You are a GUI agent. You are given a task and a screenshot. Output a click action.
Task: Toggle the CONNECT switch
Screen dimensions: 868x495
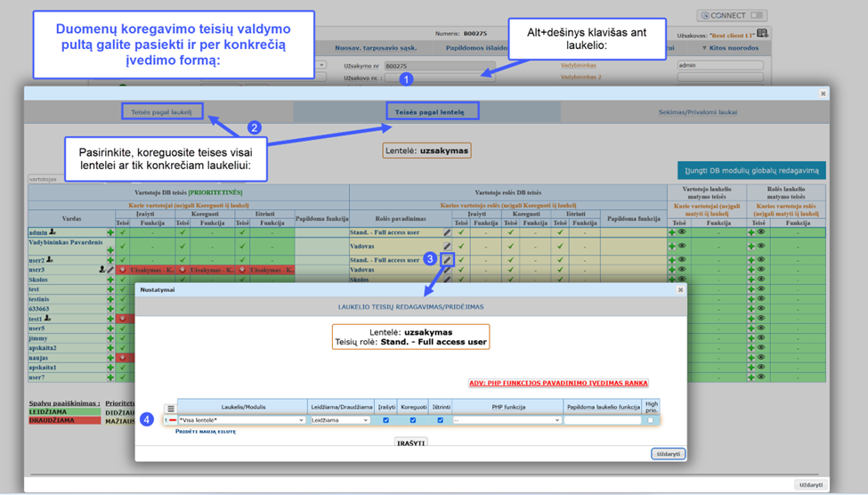click(x=757, y=15)
